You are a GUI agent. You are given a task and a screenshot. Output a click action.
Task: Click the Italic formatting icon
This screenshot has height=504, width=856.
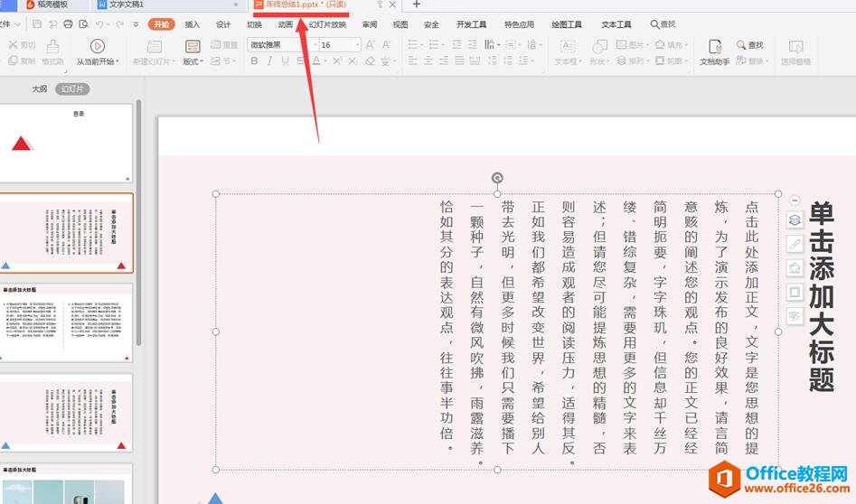pyautogui.click(x=269, y=61)
